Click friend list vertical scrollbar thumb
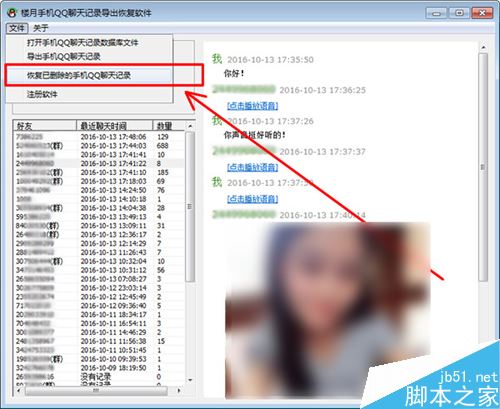 coord(190,207)
